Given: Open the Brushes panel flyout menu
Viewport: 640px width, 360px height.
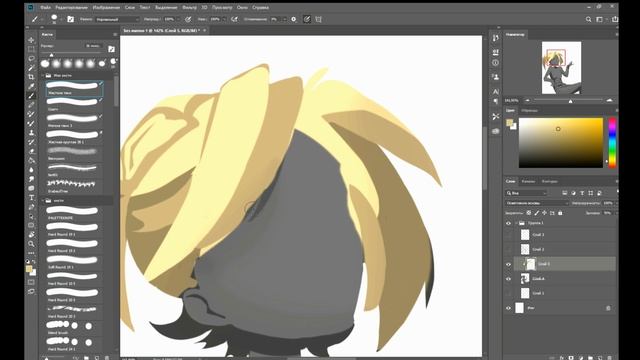Looking at the screenshot, I should tap(115, 35).
